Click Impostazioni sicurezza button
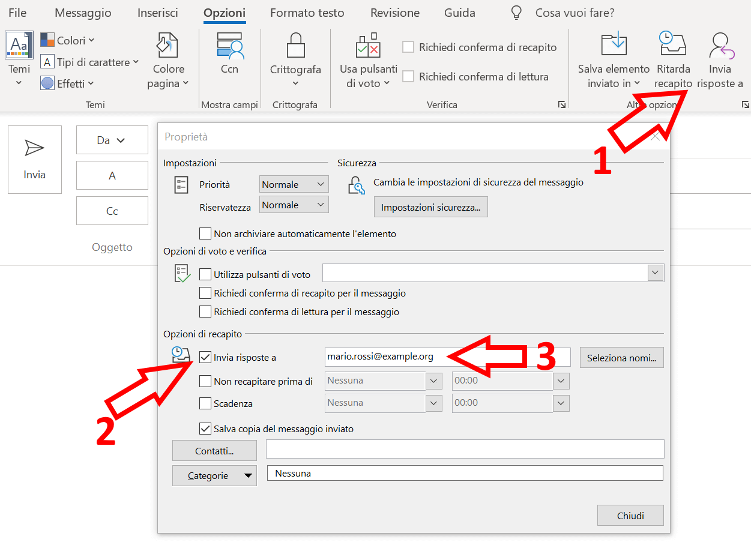Screen dimensions: 751x560 pyautogui.click(x=430, y=207)
